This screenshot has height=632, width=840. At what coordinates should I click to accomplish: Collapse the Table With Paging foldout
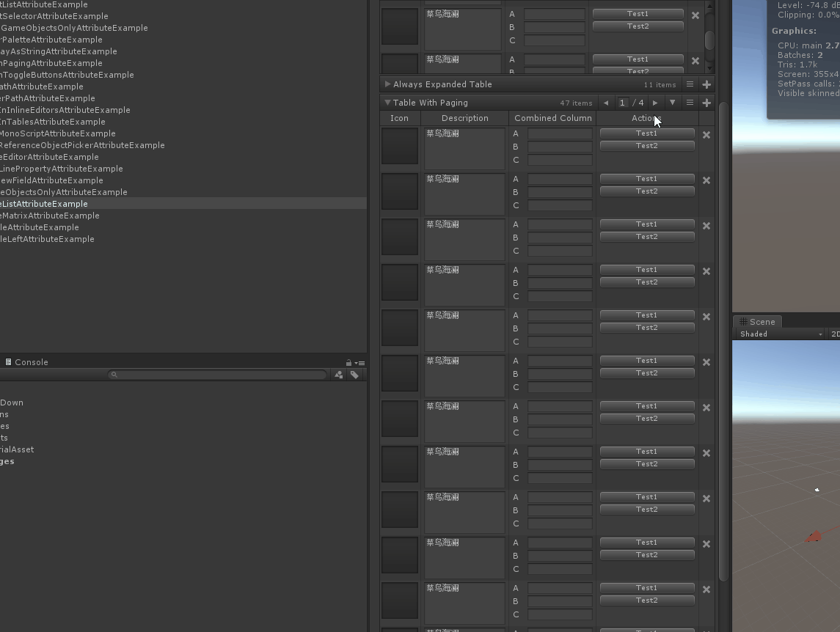coord(387,103)
